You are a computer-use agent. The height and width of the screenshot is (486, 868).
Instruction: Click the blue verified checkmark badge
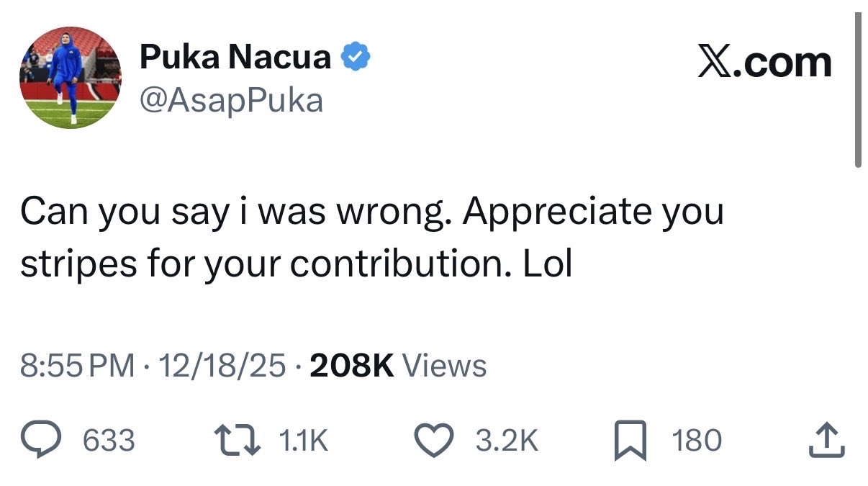click(355, 58)
